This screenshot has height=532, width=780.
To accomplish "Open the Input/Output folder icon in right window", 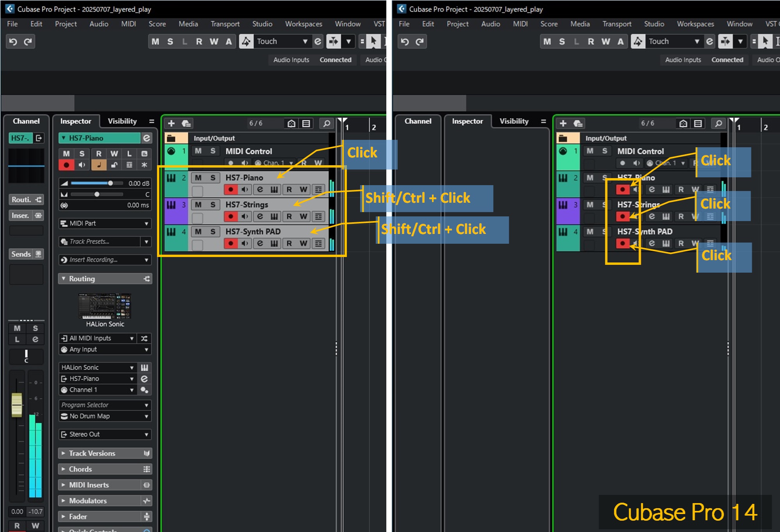I will [x=563, y=138].
